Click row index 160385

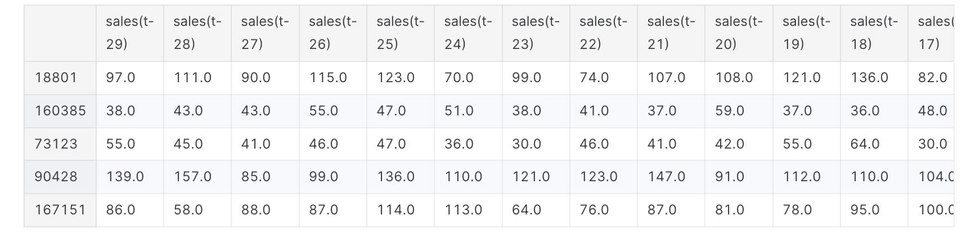(60, 111)
